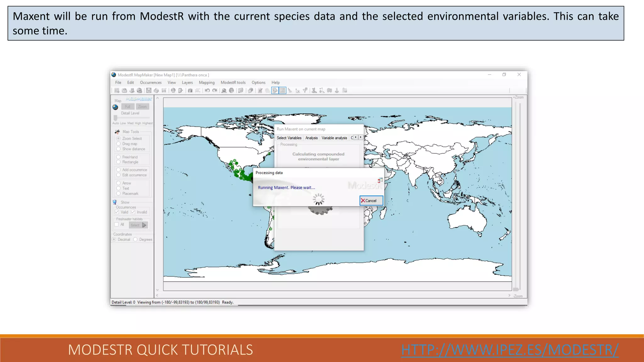The width and height of the screenshot is (644, 362).
Task: Enable the All freshwater habitats checkbox
Action: [117, 224]
